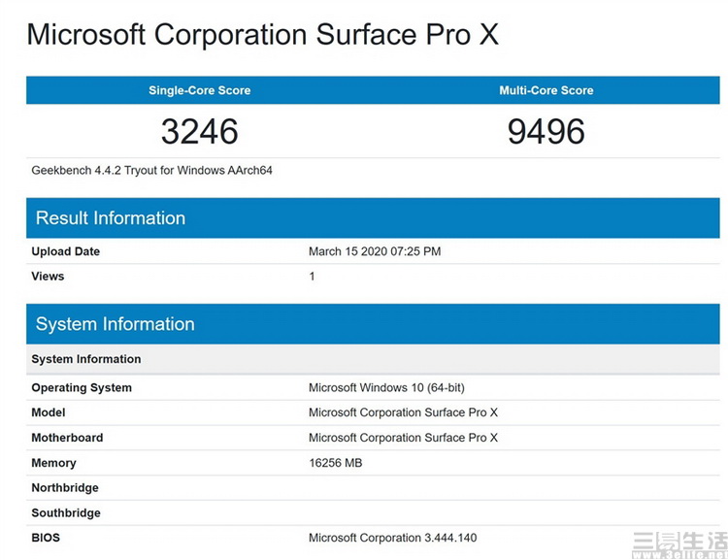Viewport: 728px width, 560px height.
Task: Click the gray System Information table subheader
Action: pyautogui.click(x=373, y=359)
